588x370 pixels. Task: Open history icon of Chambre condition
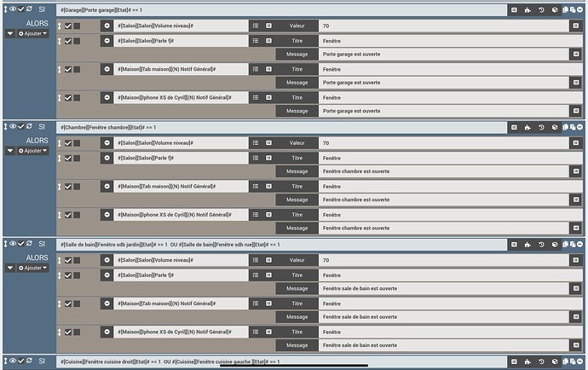pyautogui.click(x=541, y=128)
